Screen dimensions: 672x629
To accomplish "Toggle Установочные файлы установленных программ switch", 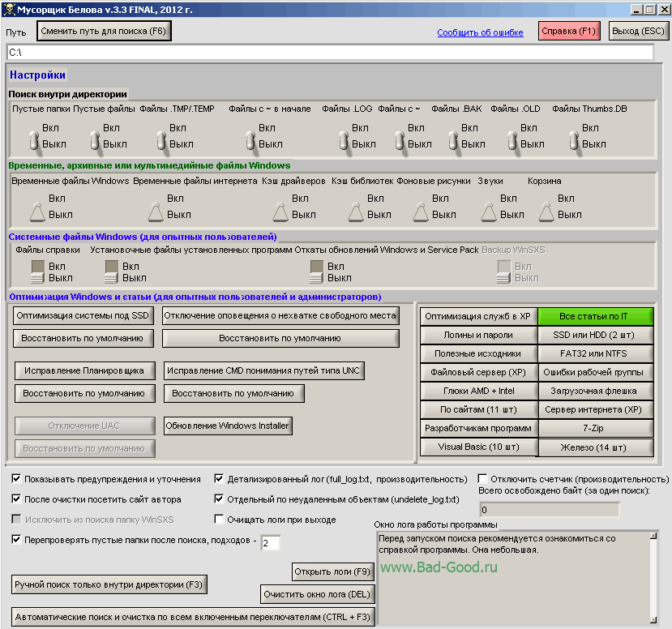I will [111, 272].
